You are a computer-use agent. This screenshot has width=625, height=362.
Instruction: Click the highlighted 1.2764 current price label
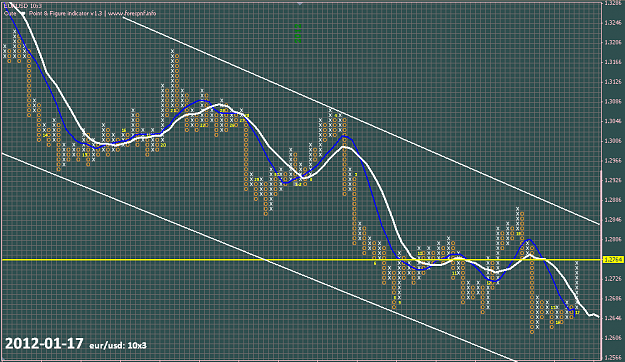613,260
